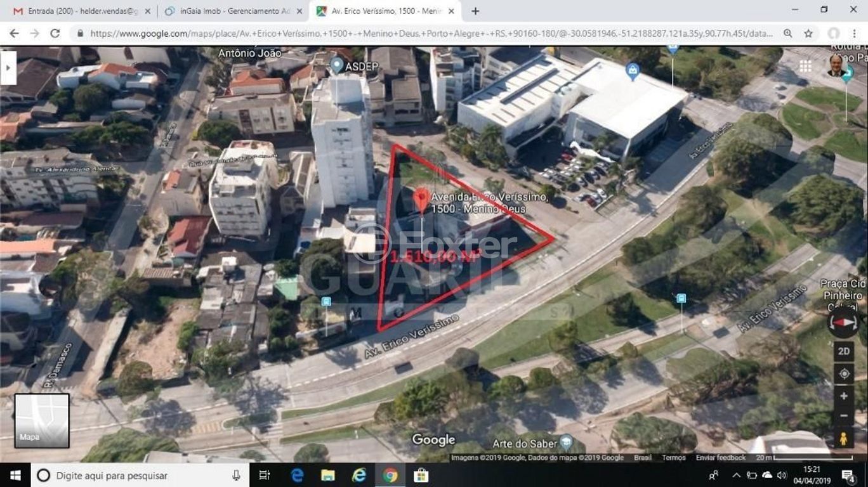Open a new browser tab
868x487 pixels.
click(475, 11)
